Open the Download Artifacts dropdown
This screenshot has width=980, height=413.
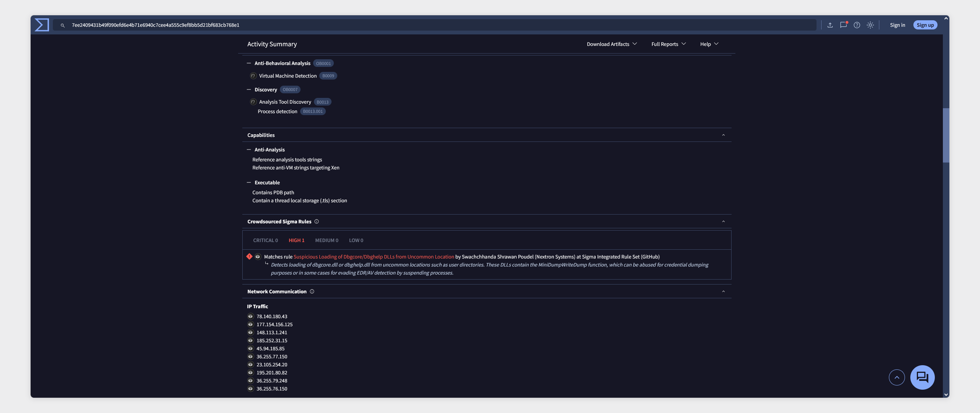(x=612, y=44)
